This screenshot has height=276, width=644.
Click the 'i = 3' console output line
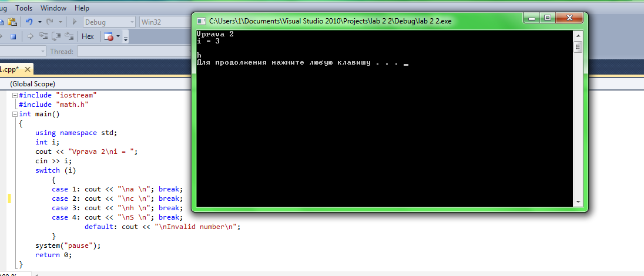[x=209, y=41]
